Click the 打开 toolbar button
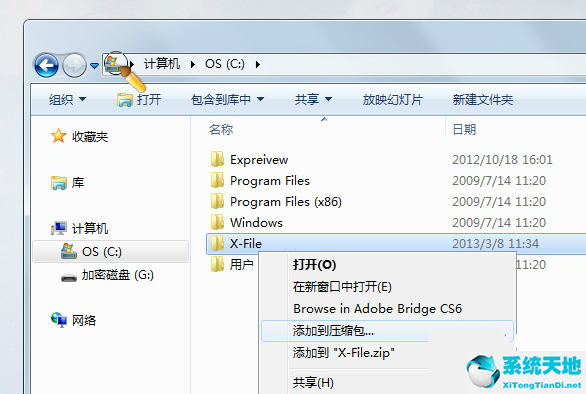586x394 pixels. (139, 99)
